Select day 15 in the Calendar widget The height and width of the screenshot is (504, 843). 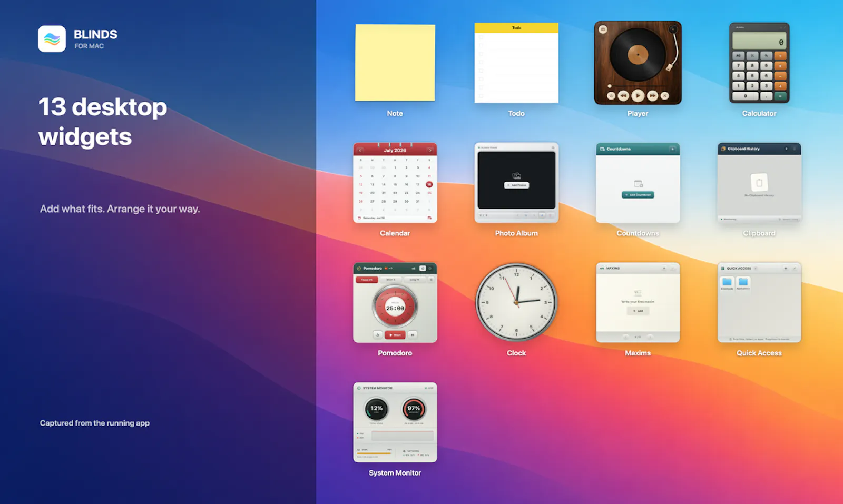click(395, 184)
